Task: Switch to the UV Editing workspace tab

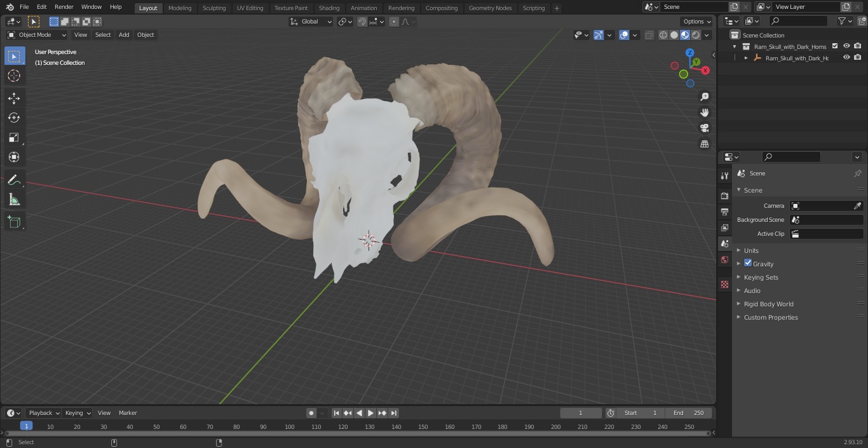Action: point(250,8)
